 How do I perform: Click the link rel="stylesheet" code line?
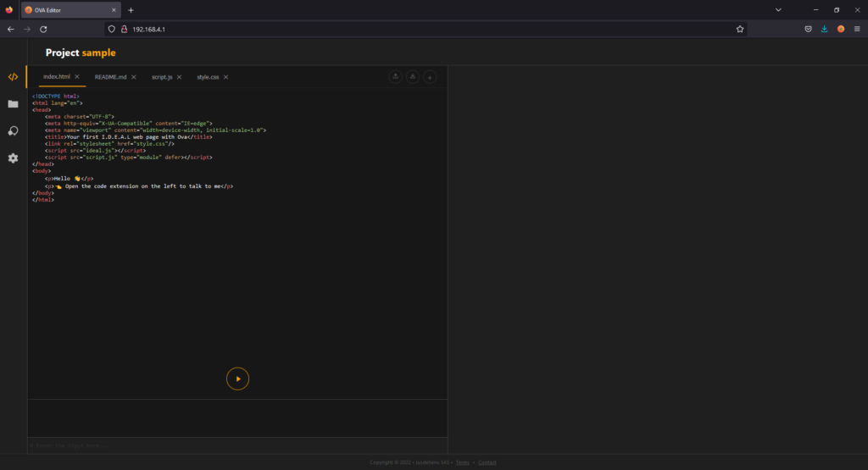109,144
